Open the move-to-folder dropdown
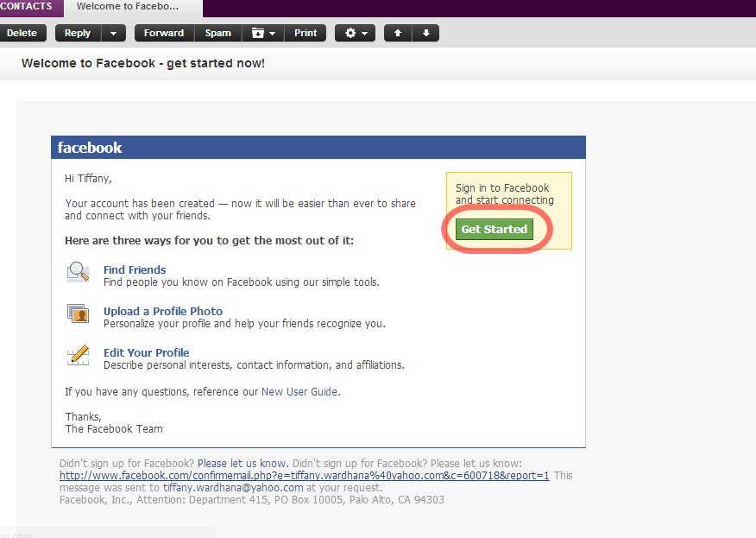Image resolution: width=756 pixels, height=538 pixels. tap(262, 33)
